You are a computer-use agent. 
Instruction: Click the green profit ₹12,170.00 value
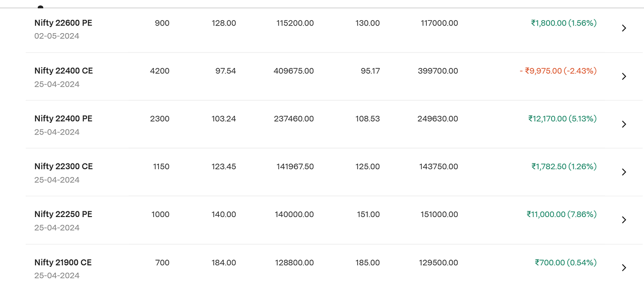pyautogui.click(x=561, y=118)
